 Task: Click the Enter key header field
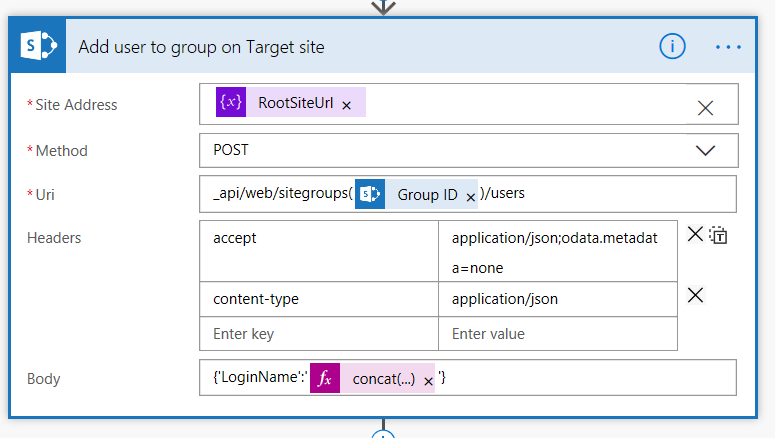click(319, 334)
